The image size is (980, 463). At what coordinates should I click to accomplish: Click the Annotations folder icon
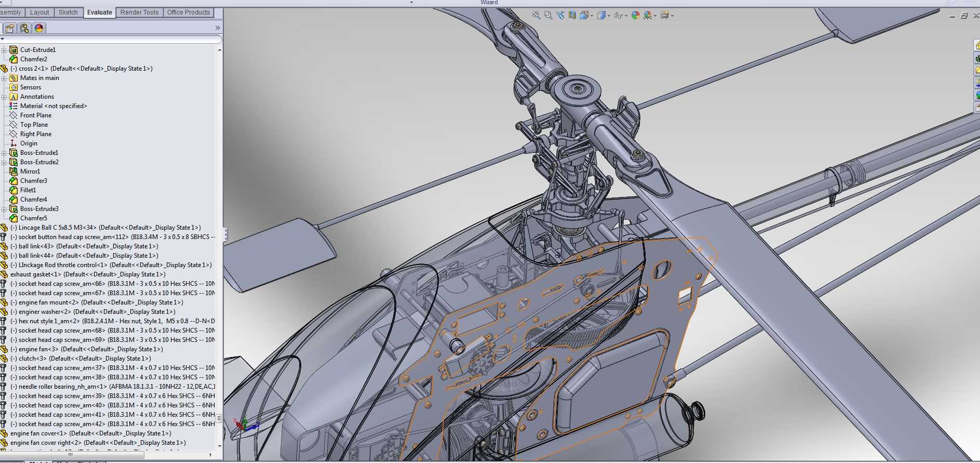(14, 97)
